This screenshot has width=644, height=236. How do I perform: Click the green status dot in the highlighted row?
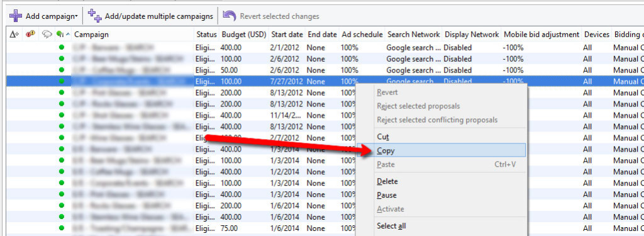(x=62, y=81)
